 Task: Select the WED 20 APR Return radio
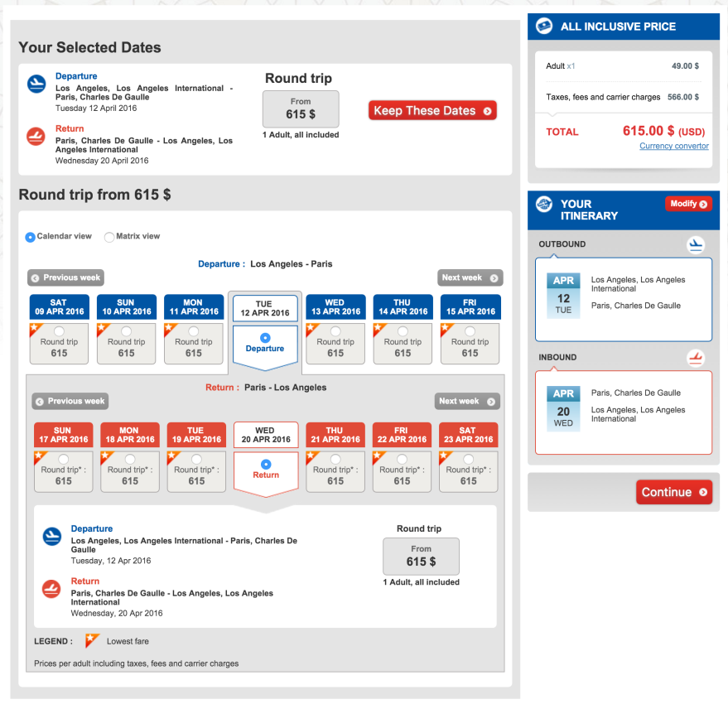click(266, 464)
